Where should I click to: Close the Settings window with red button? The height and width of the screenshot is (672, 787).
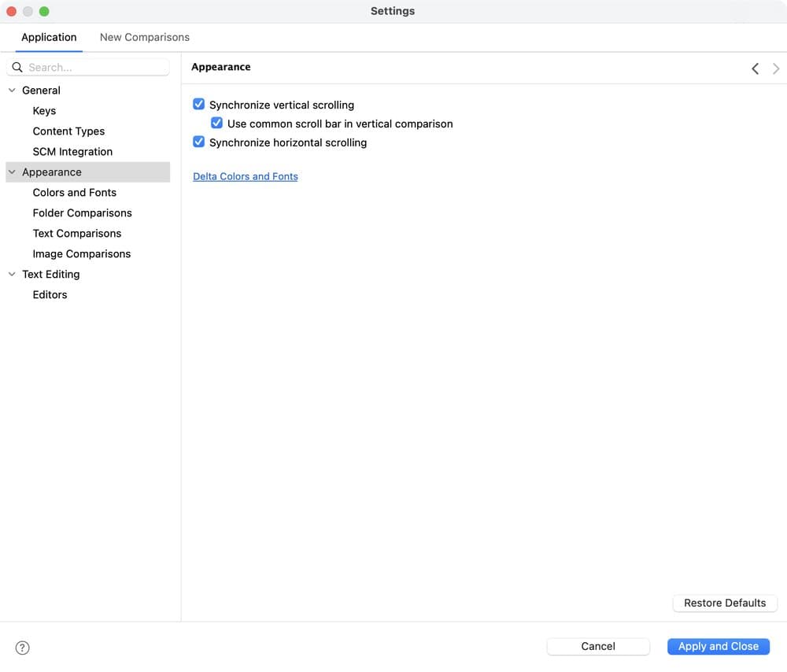[12, 11]
